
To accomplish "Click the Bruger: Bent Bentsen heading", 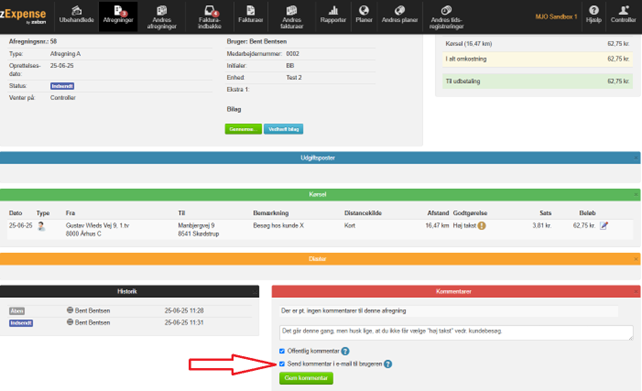I will [257, 41].
